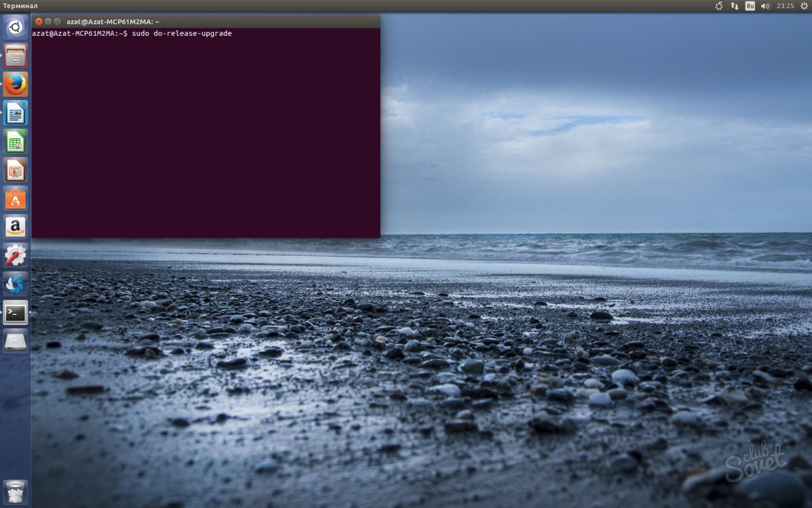The image size is (812, 508).
Task: Focus Terminal from the launcher
Action: [15, 312]
